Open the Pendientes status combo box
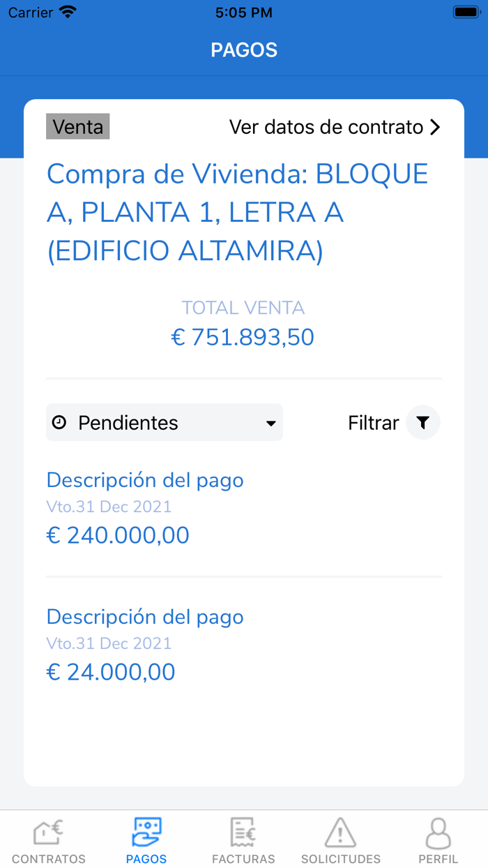 165,422
